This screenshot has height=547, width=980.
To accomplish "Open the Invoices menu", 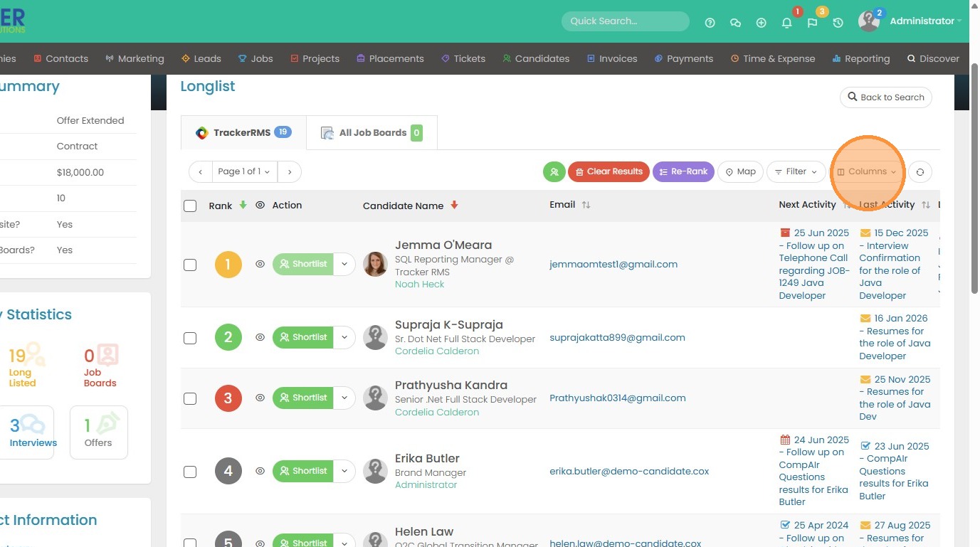I will click(612, 58).
